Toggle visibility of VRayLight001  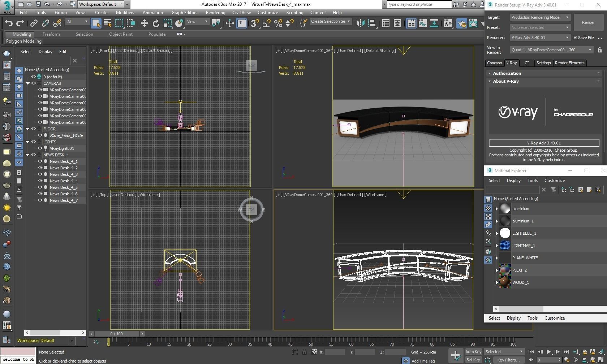(40, 148)
